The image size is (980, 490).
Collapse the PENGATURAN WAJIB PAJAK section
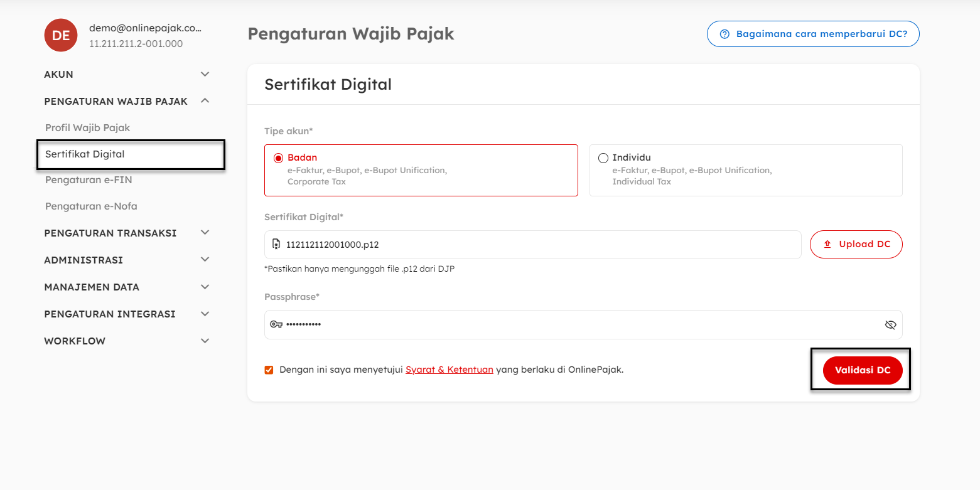pyautogui.click(x=205, y=100)
